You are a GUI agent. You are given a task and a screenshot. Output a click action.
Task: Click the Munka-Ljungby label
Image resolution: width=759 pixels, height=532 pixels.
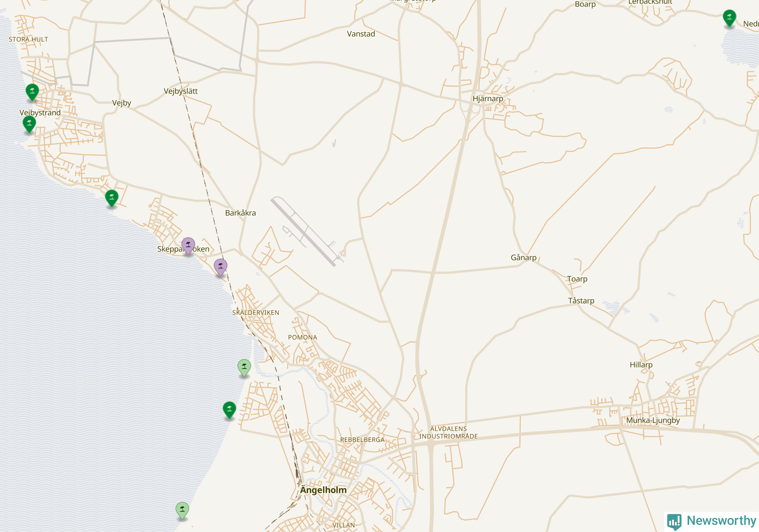pyautogui.click(x=653, y=420)
